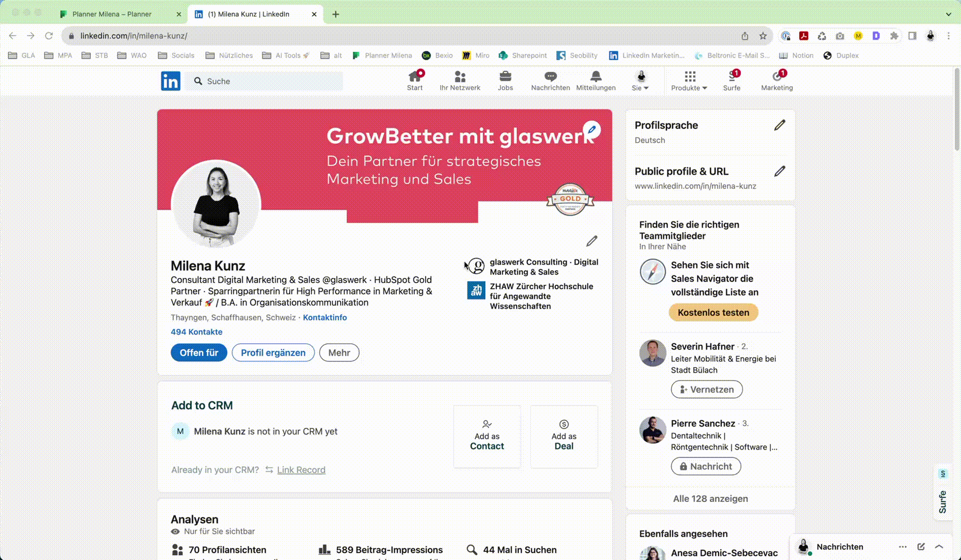Click the browser share icon

745,36
